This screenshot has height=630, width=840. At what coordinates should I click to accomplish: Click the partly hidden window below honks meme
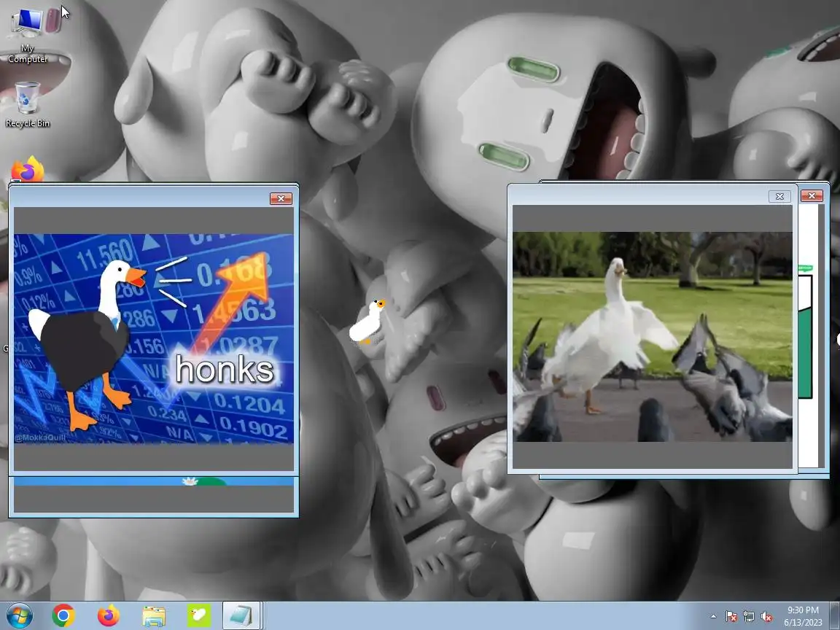154,497
